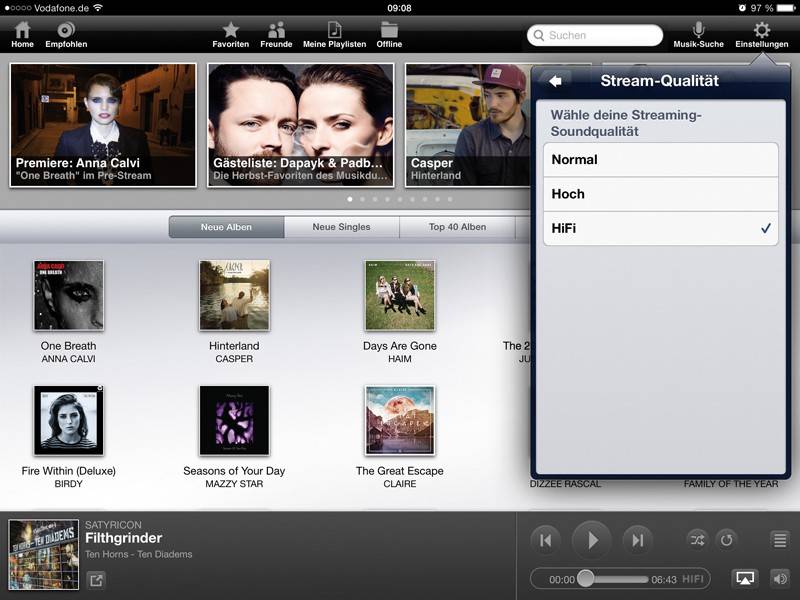Click the ANNA CALVI artist name
Screen dimensions: 800x600
(x=68, y=359)
